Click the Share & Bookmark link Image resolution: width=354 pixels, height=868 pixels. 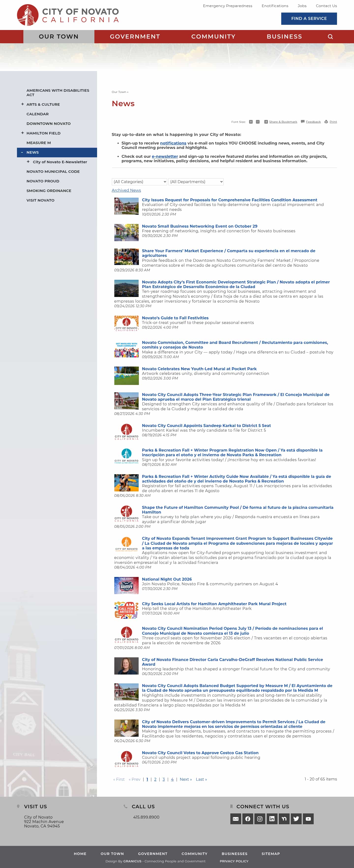click(x=283, y=122)
